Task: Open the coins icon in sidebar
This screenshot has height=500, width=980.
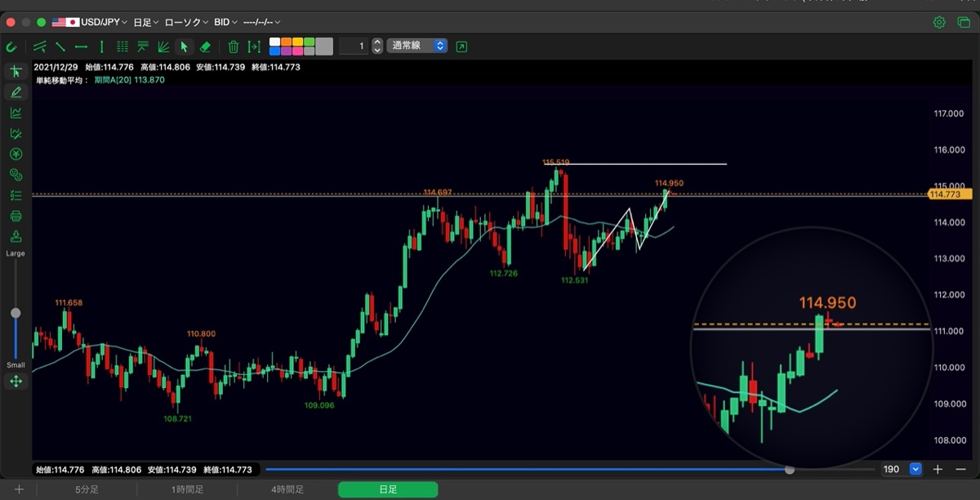Action: pos(16,175)
